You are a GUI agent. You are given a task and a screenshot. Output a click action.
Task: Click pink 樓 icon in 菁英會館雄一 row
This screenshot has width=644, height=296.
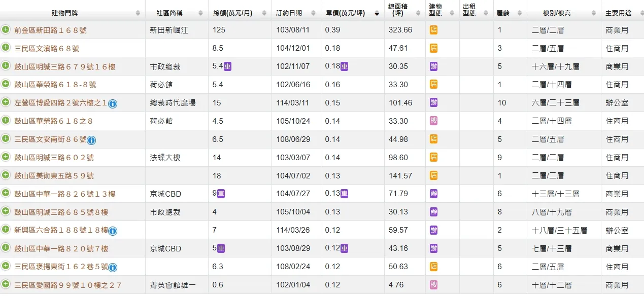(433, 285)
